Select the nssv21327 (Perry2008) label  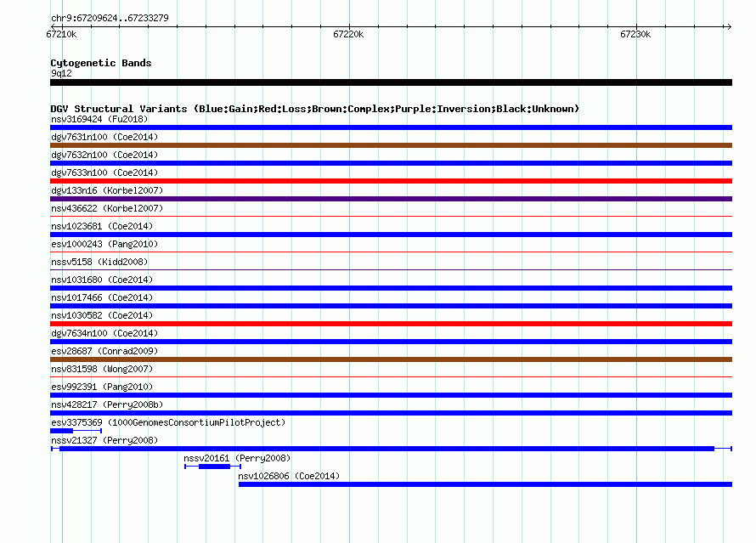104,440
